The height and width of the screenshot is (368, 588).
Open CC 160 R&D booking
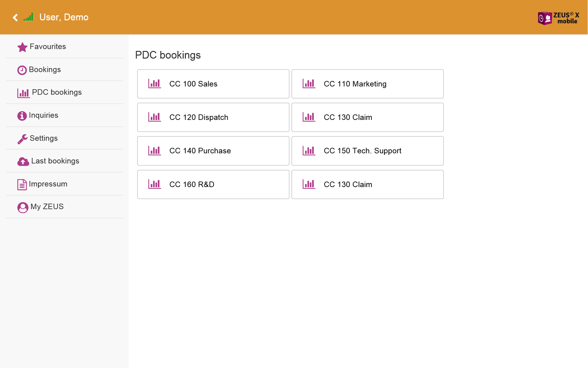coord(213,184)
